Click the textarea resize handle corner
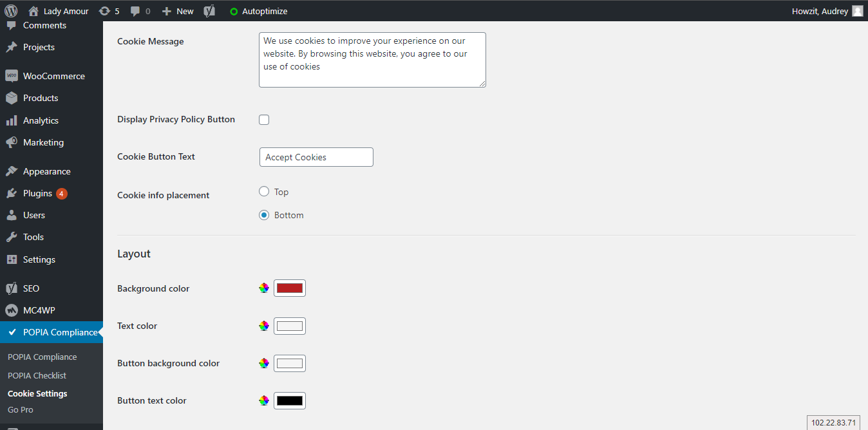Viewport: 868px width, 430px height. click(x=482, y=83)
